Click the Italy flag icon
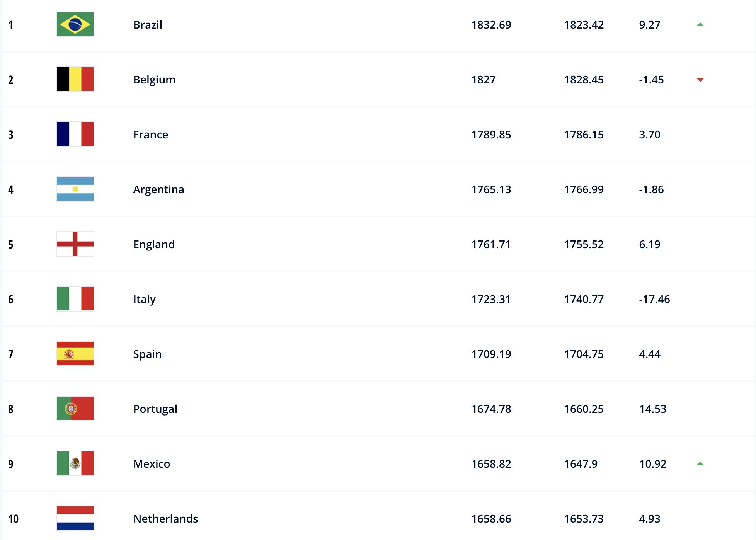 click(75, 299)
